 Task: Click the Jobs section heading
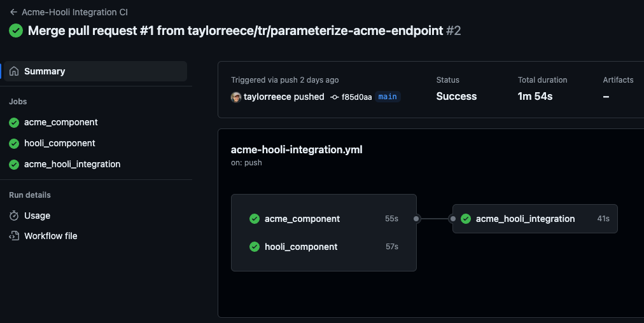point(18,101)
